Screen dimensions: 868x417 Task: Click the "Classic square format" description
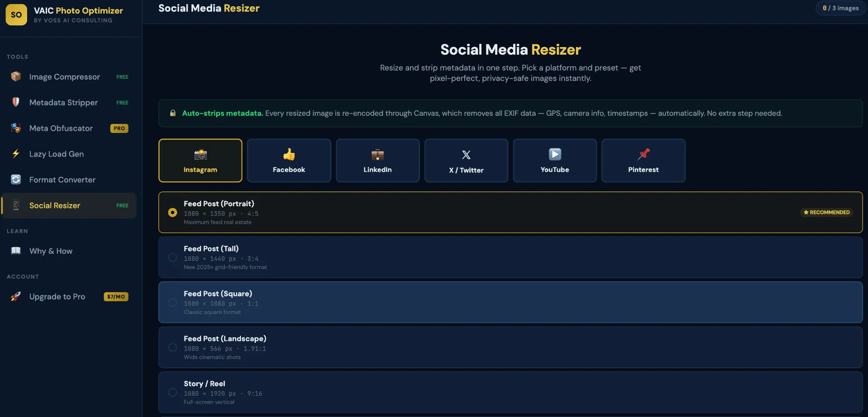212,312
